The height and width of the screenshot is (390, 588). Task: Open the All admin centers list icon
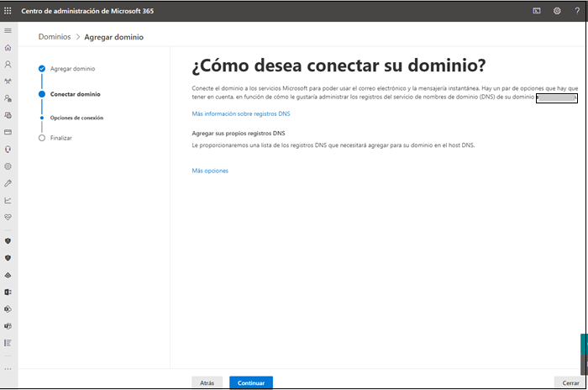(x=8, y=343)
